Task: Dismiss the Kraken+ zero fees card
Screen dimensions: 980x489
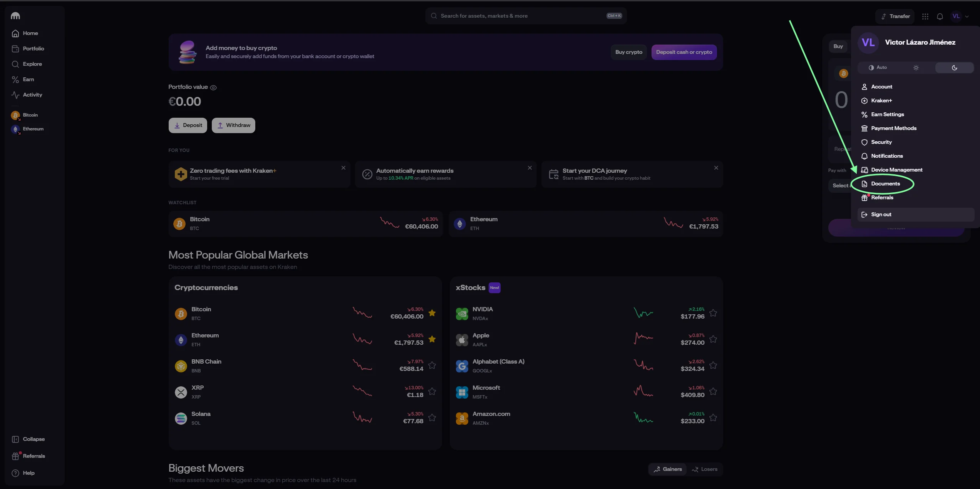Action: (343, 168)
